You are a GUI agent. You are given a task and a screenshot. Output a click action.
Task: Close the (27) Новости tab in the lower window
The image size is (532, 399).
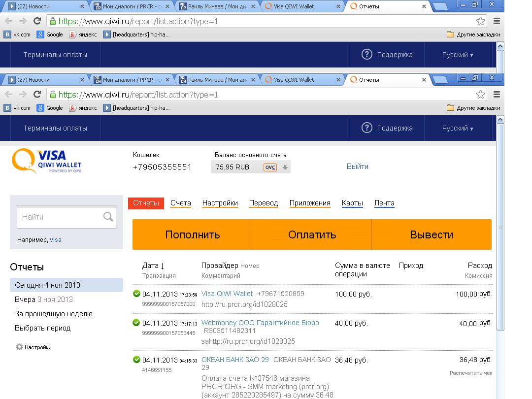pyautogui.click(x=82, y=80)
